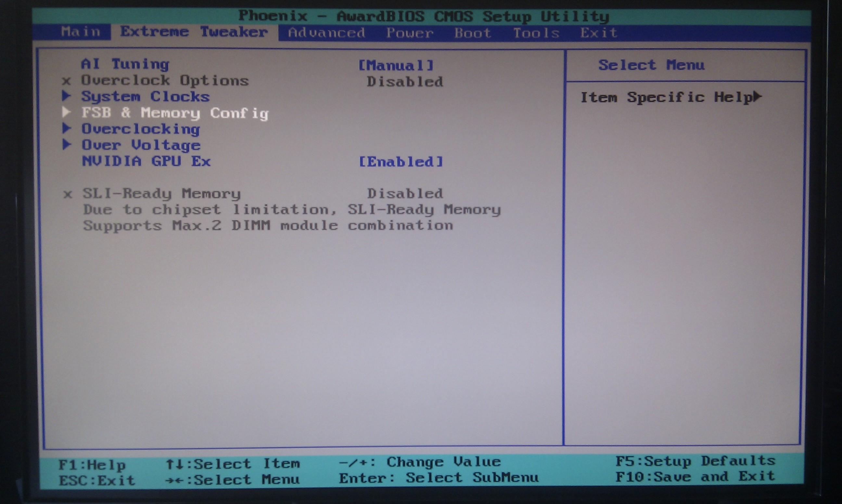The width and height of the screenshot is (842, 504).
Task: Expand the FSB & Memory Config submenu
Action: (175, 113)
